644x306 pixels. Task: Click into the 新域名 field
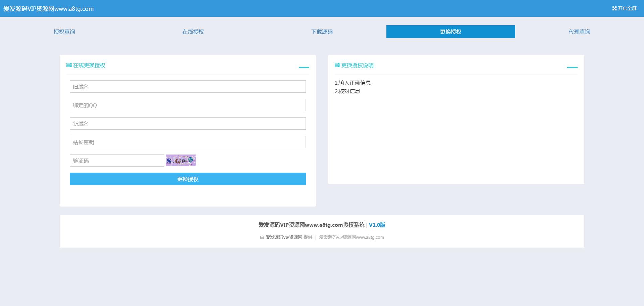(187, 124)
